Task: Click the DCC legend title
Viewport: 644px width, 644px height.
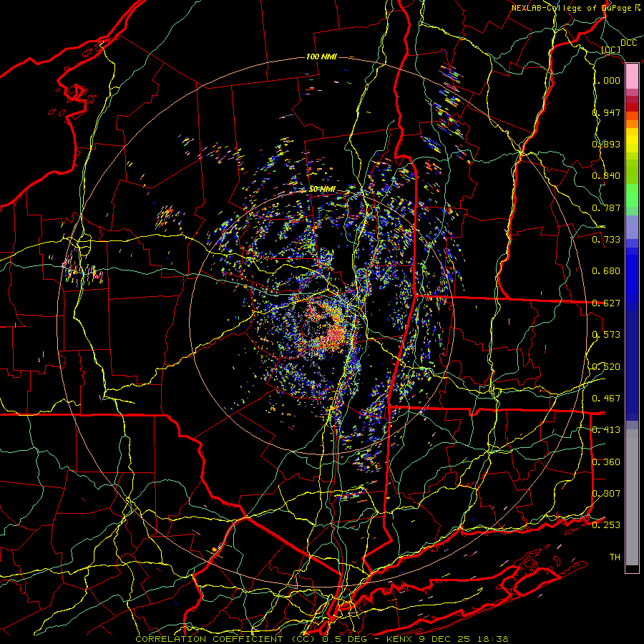Action: point(628,43)
